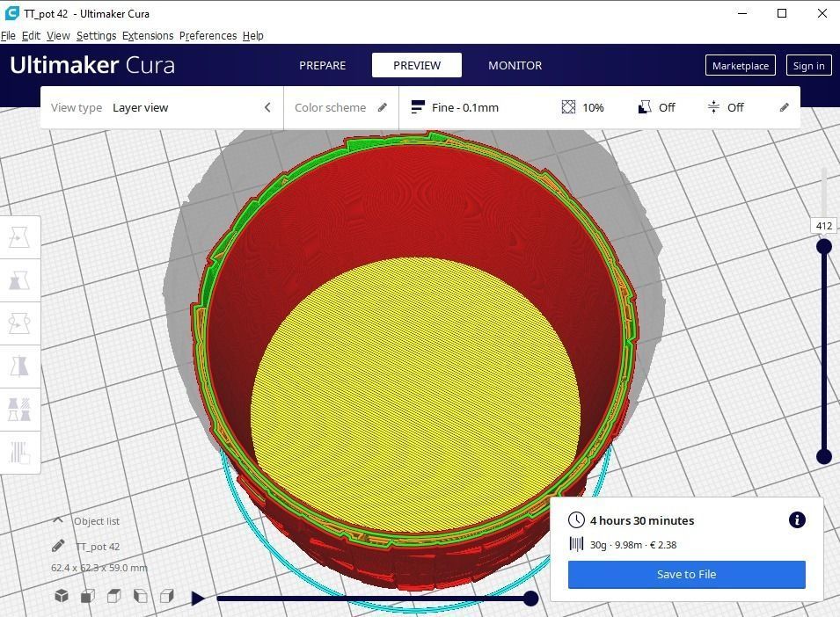
Task: Switch camera to left view cube icon
Action: (141, 596)
